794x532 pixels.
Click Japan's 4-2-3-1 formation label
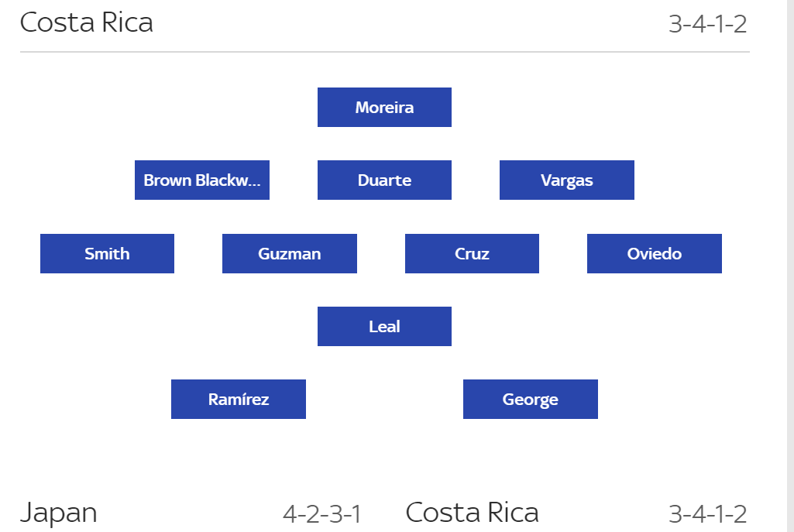(321, 514)
